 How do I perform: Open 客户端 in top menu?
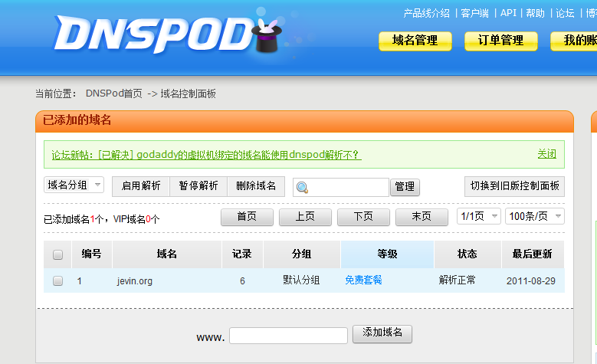(x=474, y=13)
